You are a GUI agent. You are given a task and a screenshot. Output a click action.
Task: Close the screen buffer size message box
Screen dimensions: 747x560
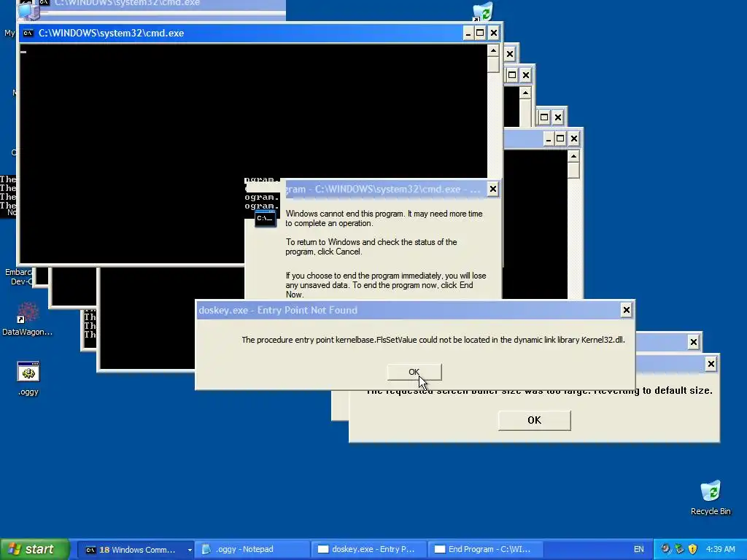point(711,365)
